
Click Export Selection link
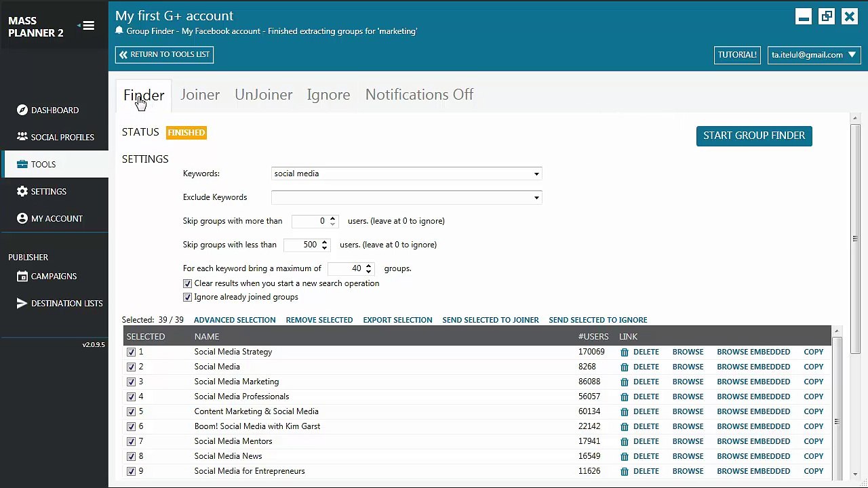(x=397, y=320)
